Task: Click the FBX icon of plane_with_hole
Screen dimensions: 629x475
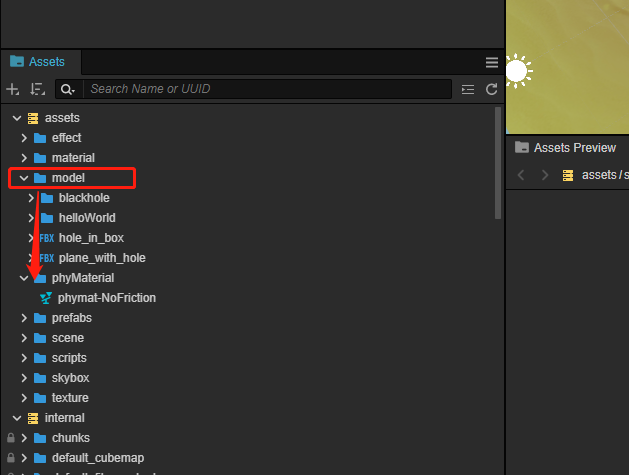Action: click(47, 258)
